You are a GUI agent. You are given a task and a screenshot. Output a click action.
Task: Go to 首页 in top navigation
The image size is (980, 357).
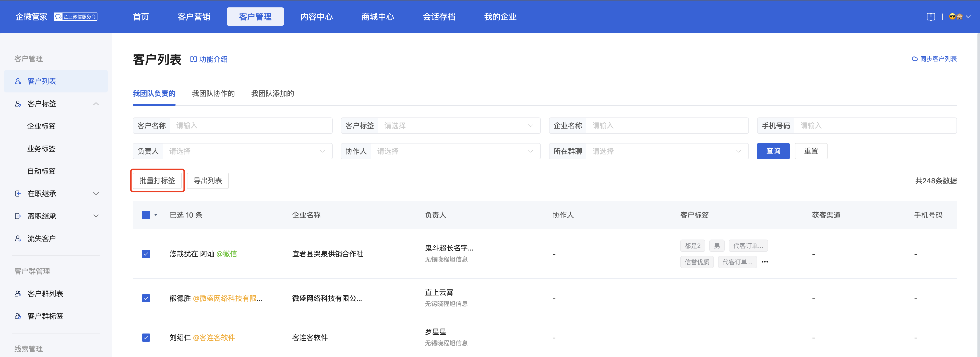pyautogui.click(x=141, y=17)
